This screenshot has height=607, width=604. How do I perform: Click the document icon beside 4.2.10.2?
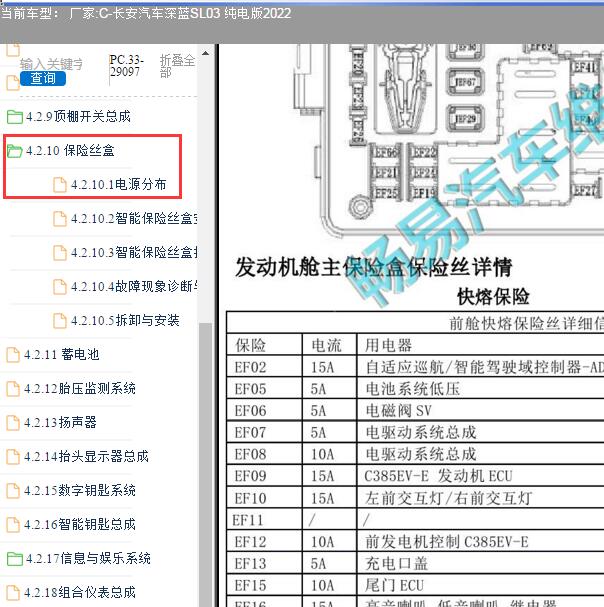60,219
